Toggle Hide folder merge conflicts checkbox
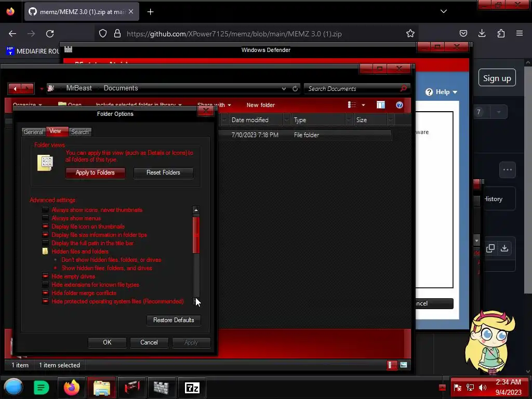Image resolution: width=532 pixels, height=399 pixels. (45, 293)
